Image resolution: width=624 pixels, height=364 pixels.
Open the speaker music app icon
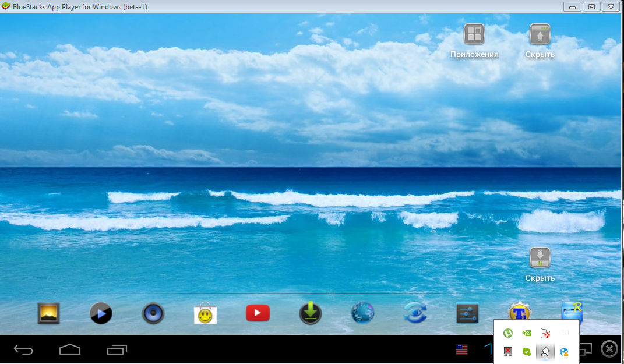153,313
